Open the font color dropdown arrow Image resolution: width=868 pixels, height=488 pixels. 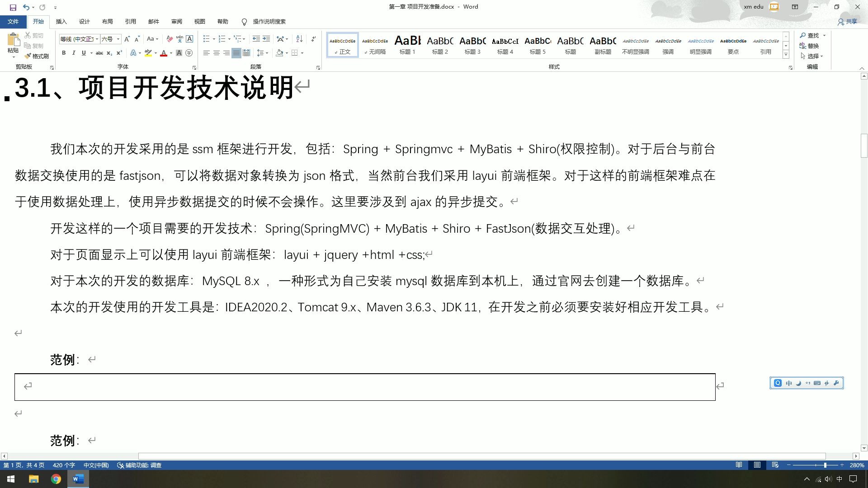pyautogui.click(x=170, y=53)
